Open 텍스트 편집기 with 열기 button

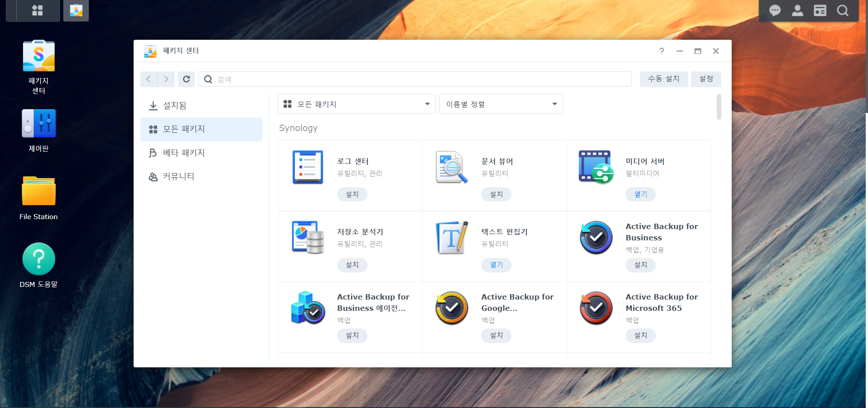496,265
